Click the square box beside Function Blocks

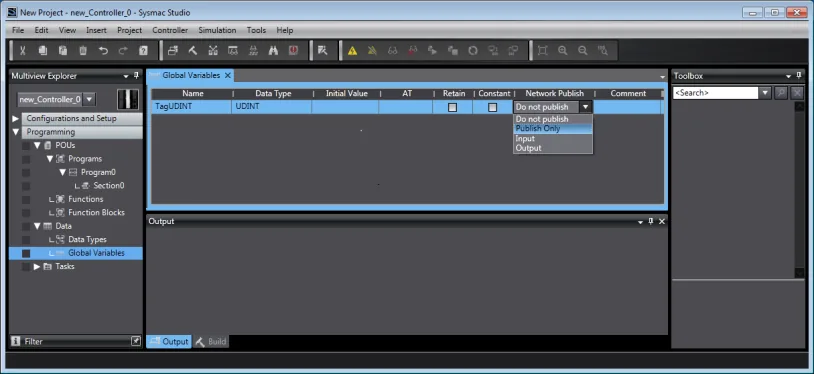tap(25, 213)
